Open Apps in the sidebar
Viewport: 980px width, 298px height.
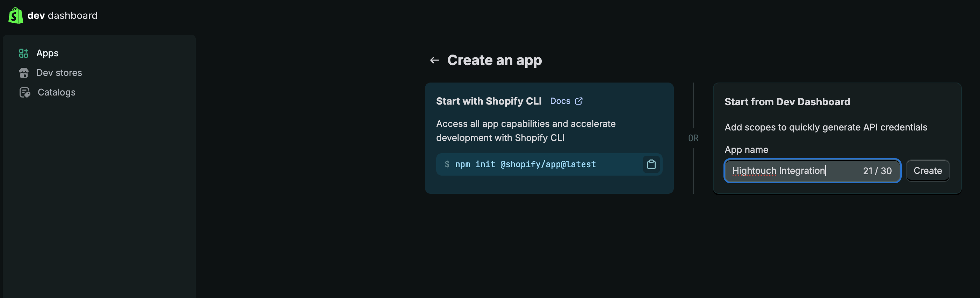(47, 53)
